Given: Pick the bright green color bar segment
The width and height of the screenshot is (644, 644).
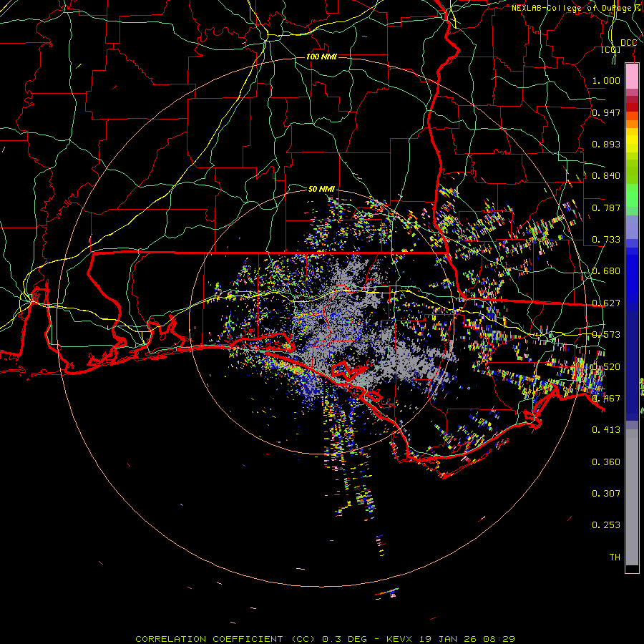Looking at the screenshot, I should (x=632, y=195).
